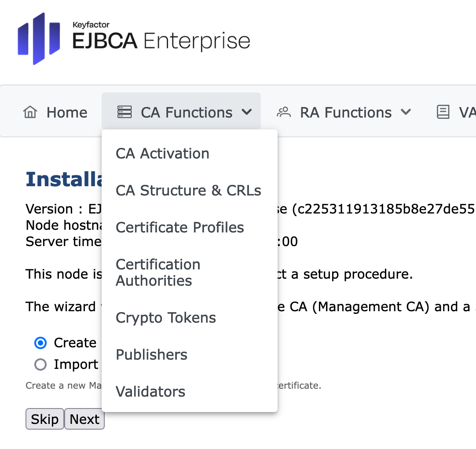This screenshot has height=449, width=476.
Task: Open Certificate Profiles menu item
Action: 179,228
